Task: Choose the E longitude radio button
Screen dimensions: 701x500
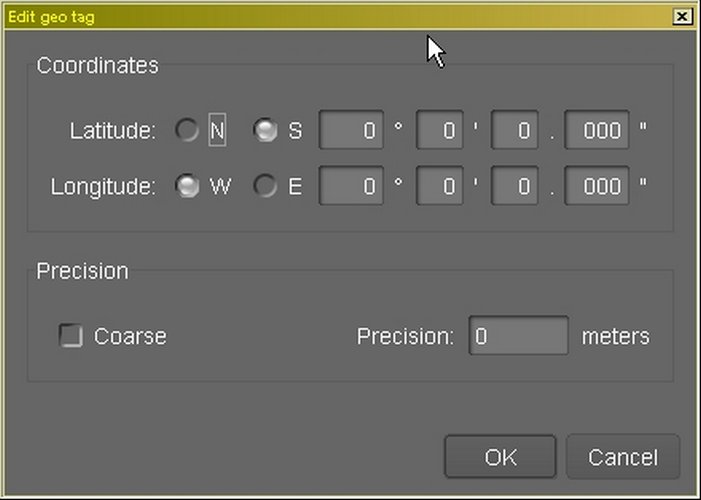Action: click(x=265, y=187)
